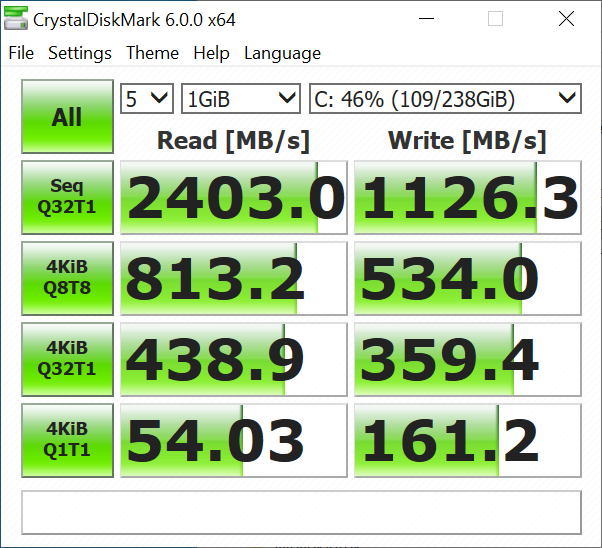Click the Read [MB/s] column header
The height and width of the screenshot is (548, 602).
[233, 141]
